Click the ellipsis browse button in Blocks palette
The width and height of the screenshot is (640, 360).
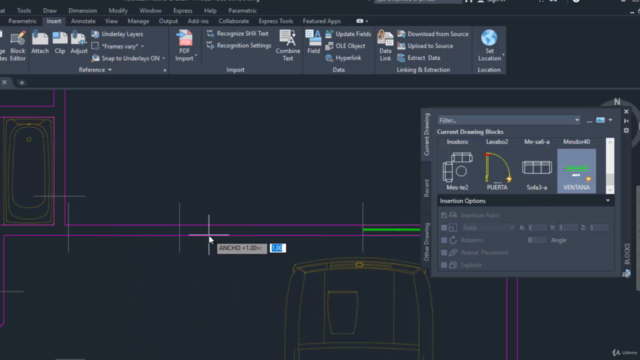click(589, 120)
